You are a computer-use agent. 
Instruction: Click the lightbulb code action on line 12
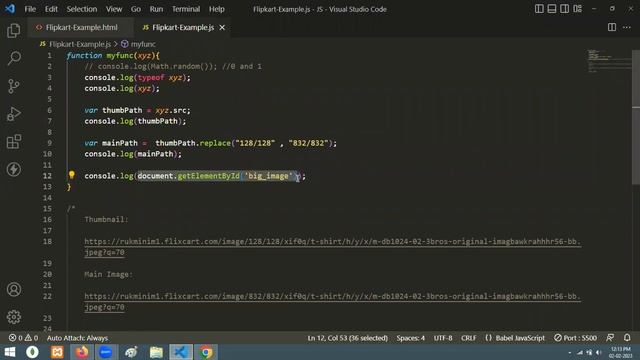[x=71, y=175]
